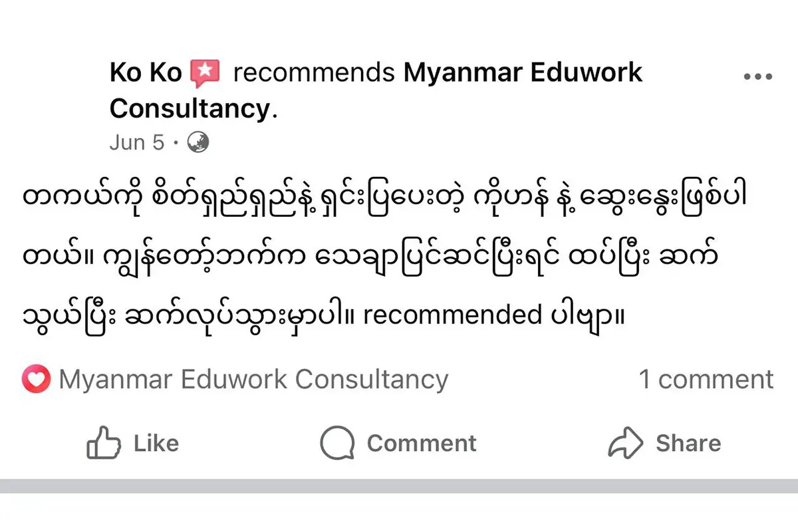Click the Jun 5 timestamp link
Image resolution: width=798 pixels, height=532 pixels.
pos(136,142)
